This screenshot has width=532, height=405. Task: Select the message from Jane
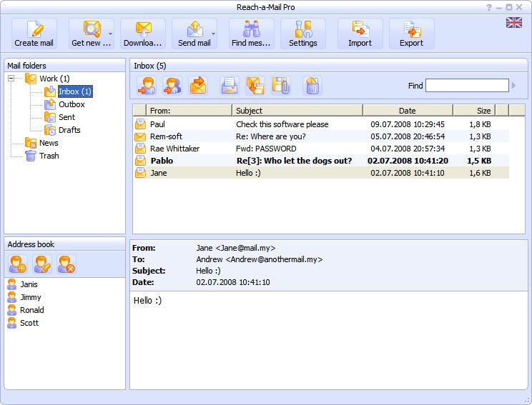click(321, 173)
